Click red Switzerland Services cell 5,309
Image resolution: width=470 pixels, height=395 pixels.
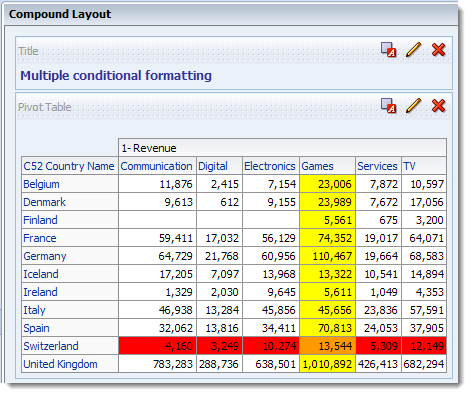click(x=378, y=346)
